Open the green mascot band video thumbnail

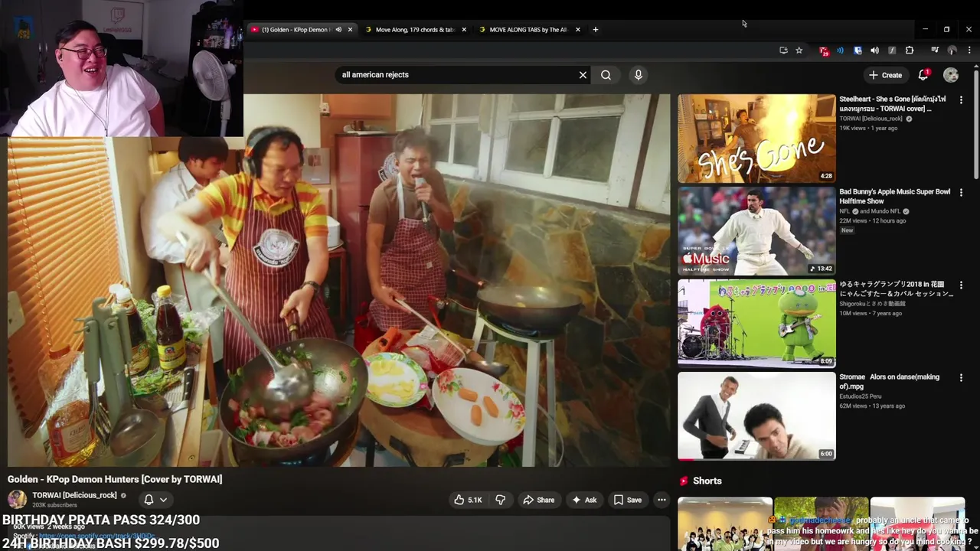(x=756, y=324)
